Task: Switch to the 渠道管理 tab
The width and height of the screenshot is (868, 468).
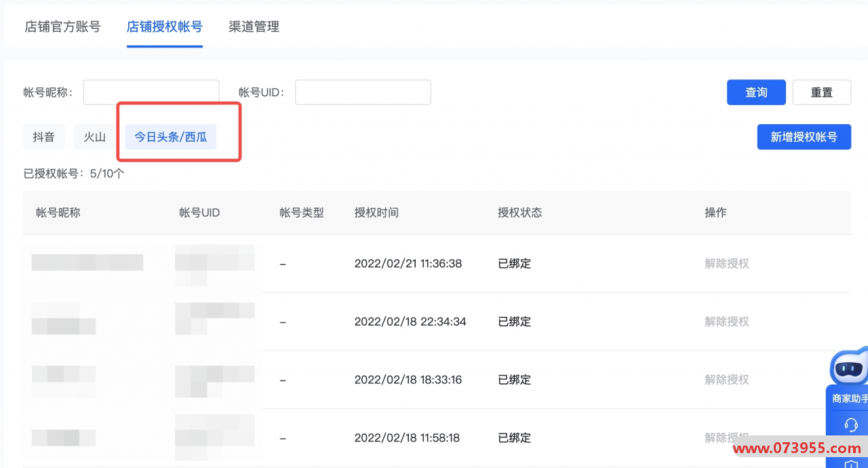Action: point(254,26)
